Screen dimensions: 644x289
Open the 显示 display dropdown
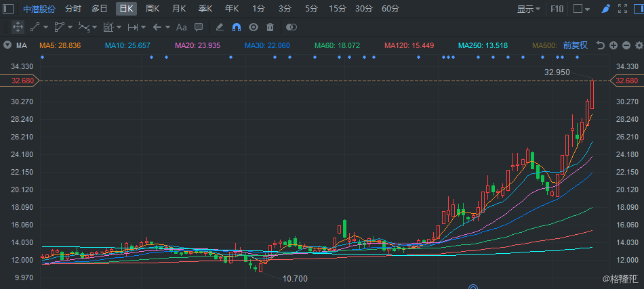pyautogui.click(x=528, y=9)
